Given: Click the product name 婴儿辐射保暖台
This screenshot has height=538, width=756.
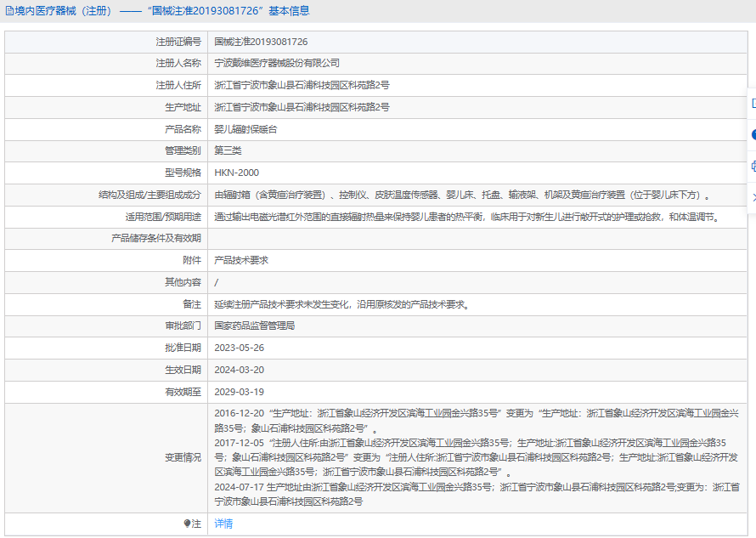Looking at the screenshot, I should tap(245, 129).
